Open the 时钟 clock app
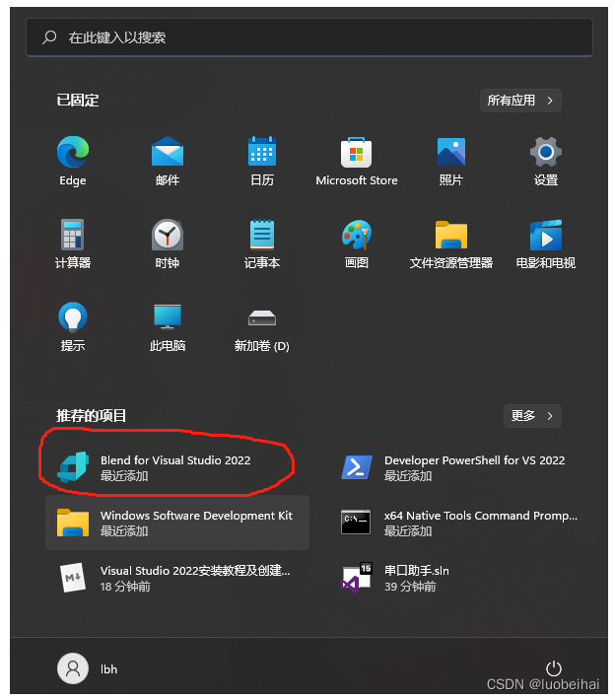 (x=168, y=244)
